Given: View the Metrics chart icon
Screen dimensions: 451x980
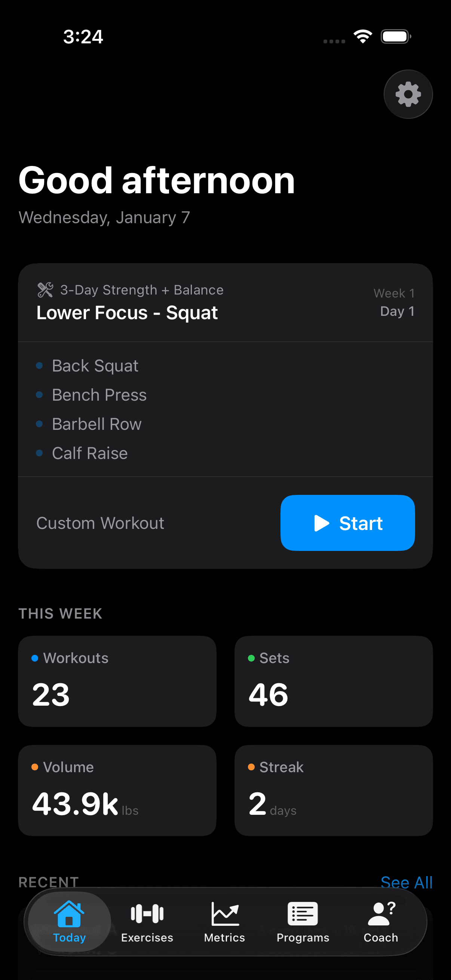Looking at the screenshot, I should 224,913.
